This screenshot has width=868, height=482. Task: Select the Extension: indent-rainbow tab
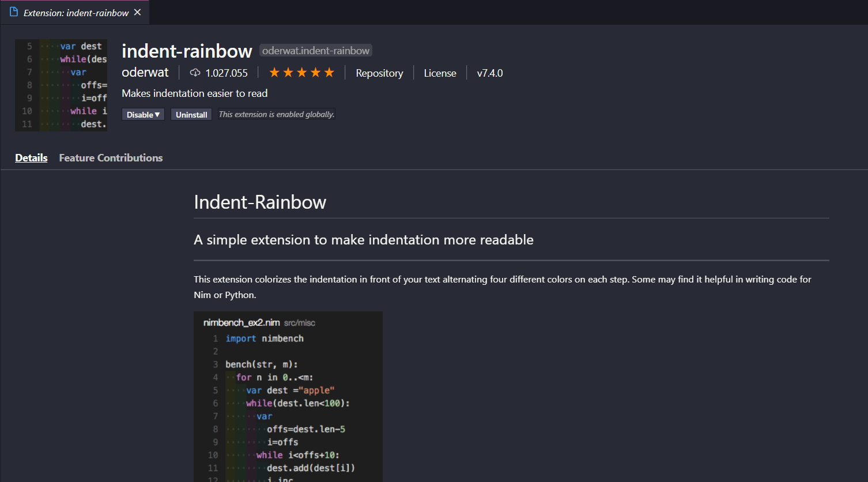point(75,12)
